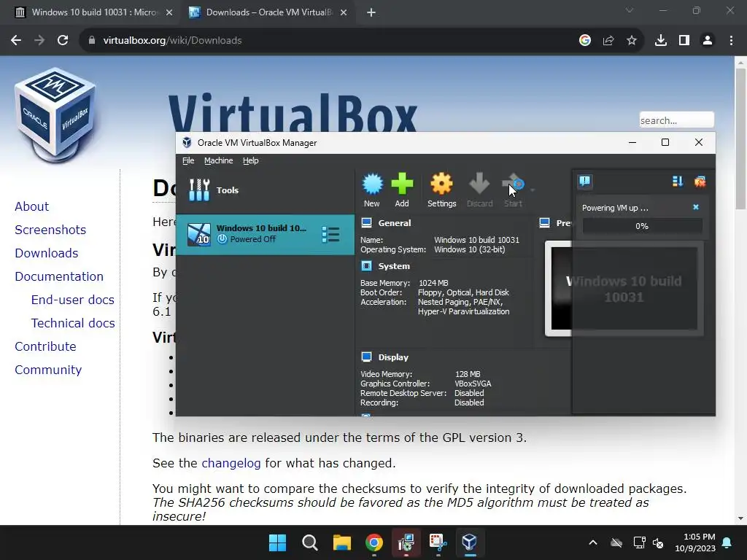This screenshot has width=747, height=560.
Task: Open the End-user docs link
Action: 73,300
